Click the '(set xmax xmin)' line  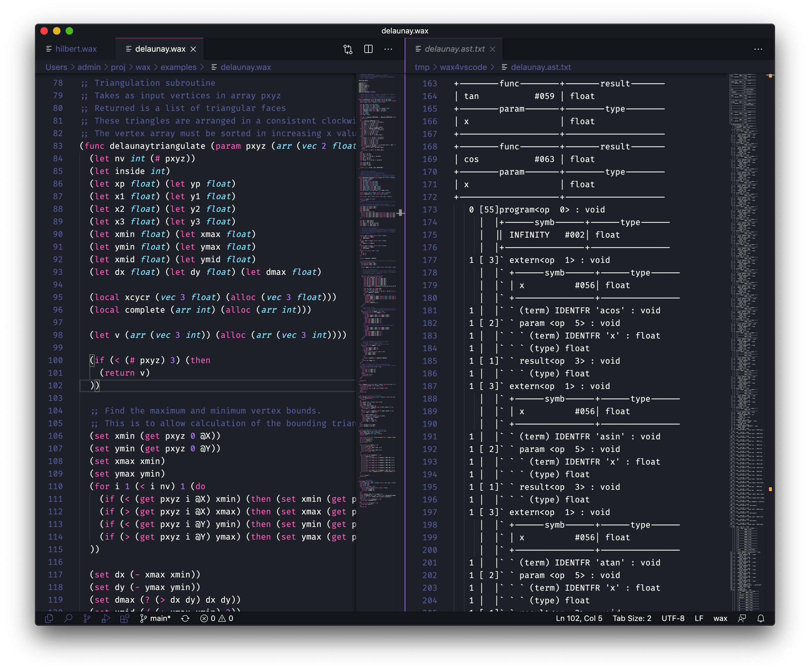pos(127,461)
